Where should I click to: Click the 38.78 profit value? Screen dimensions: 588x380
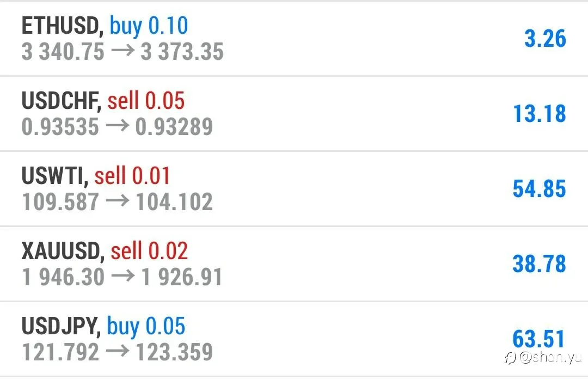pos(539,263)
